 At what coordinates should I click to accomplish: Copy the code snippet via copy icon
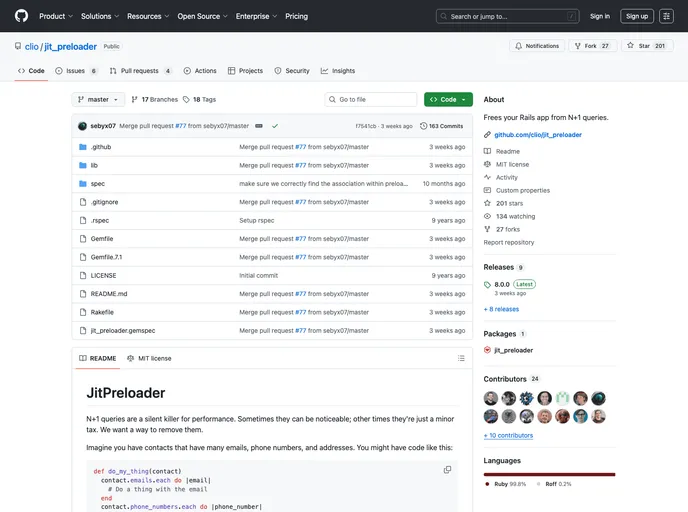[447, 470]
